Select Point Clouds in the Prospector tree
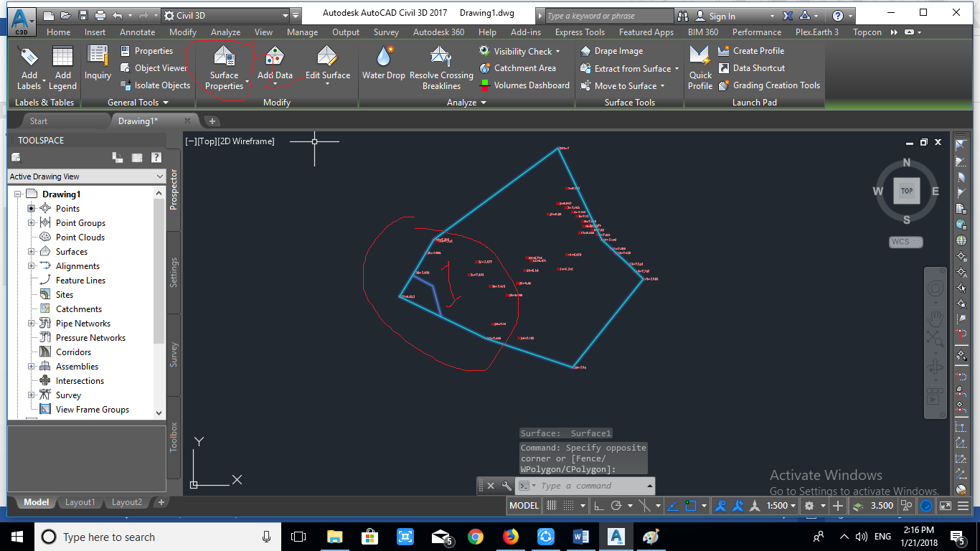Screen dimensions: 980x551 point(80,237)
